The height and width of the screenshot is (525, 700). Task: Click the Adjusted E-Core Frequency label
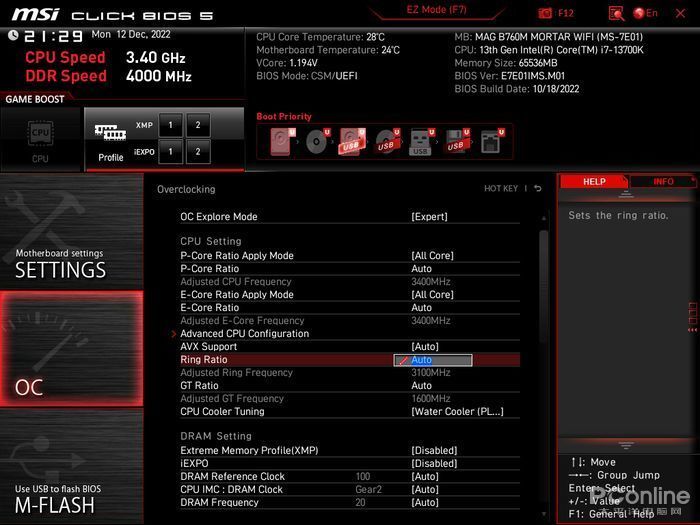pyautogui.click(x=242, y=320)
